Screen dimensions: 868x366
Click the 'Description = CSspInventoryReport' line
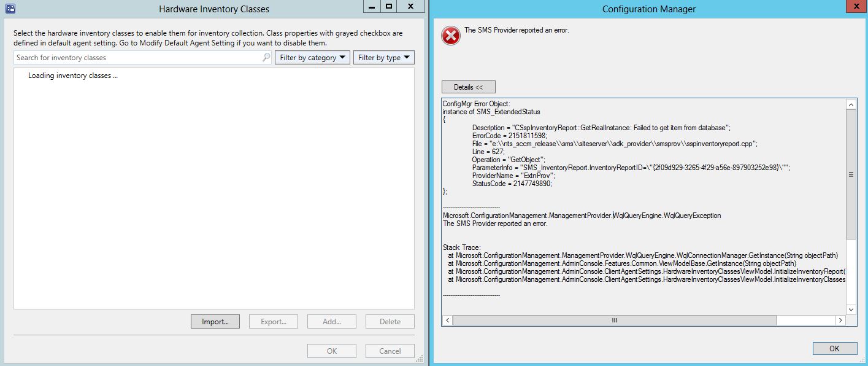(x=601, y=127)
